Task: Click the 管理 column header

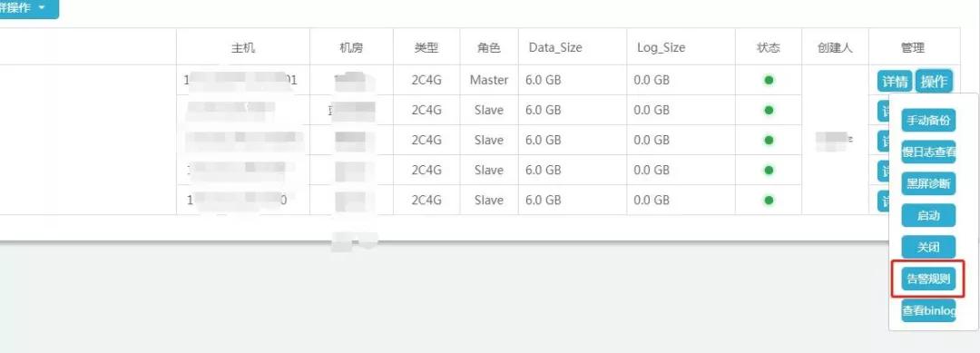Action: click(913, 47)
